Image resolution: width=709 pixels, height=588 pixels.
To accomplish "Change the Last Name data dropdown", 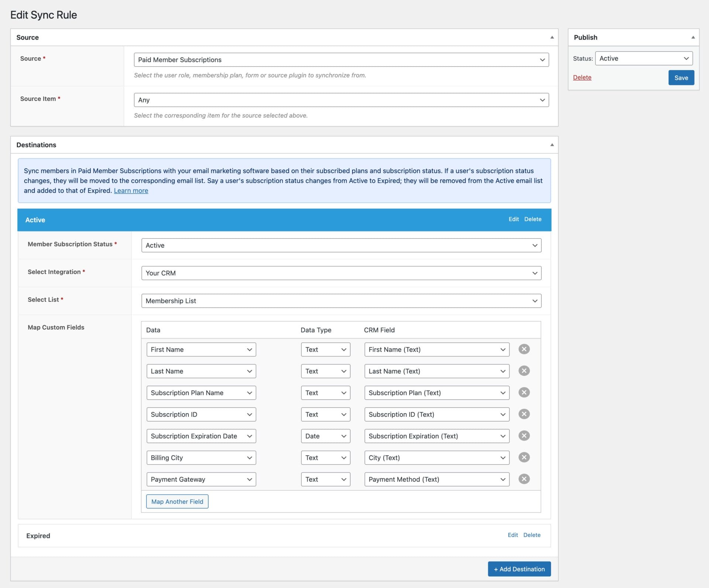I will (x=201, y=371).
